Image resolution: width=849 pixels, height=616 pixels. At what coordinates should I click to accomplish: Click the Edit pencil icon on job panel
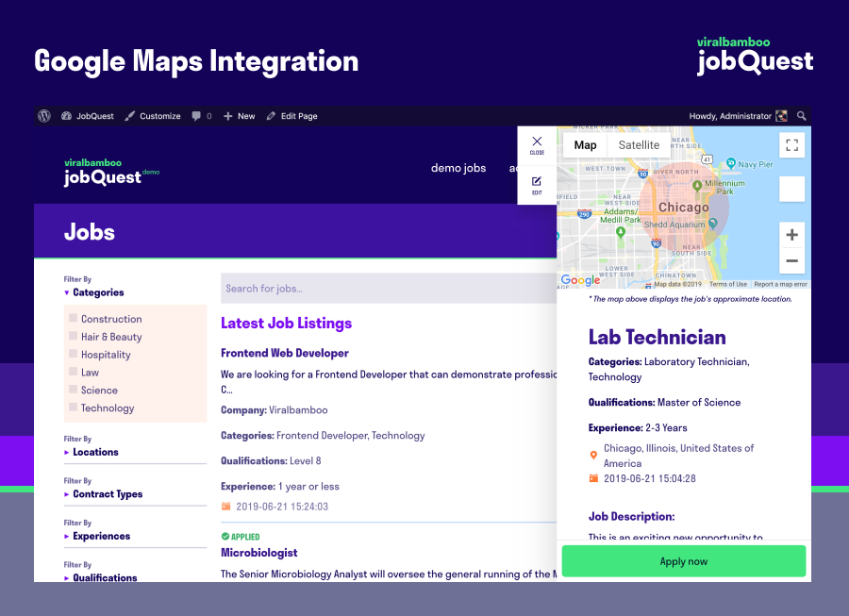[537, 181]
